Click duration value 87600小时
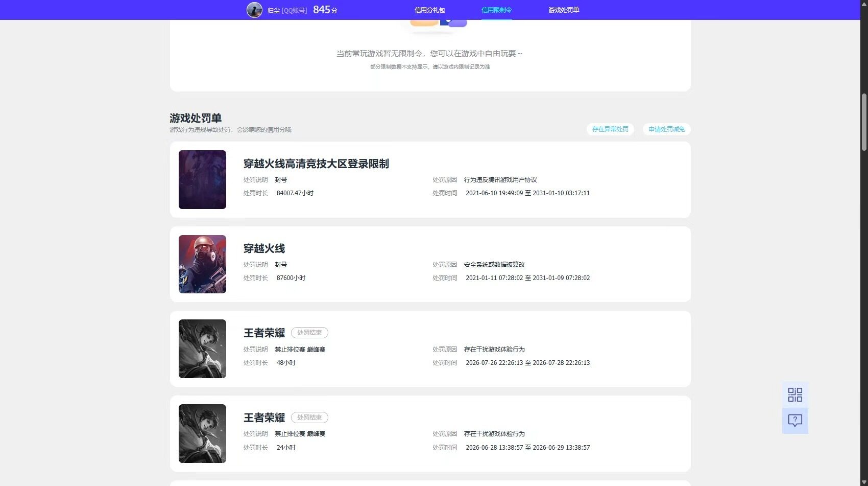 click(291, 278)
